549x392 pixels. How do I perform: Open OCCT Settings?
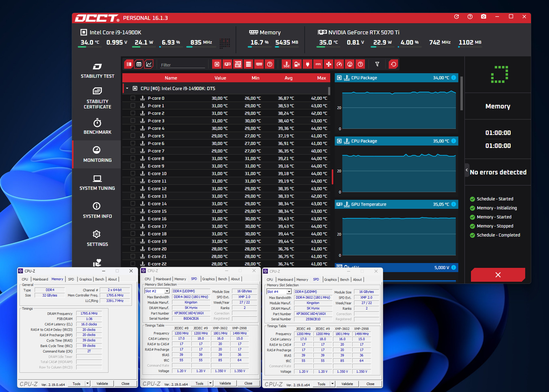pyautogui.click(x=97, y=239)
